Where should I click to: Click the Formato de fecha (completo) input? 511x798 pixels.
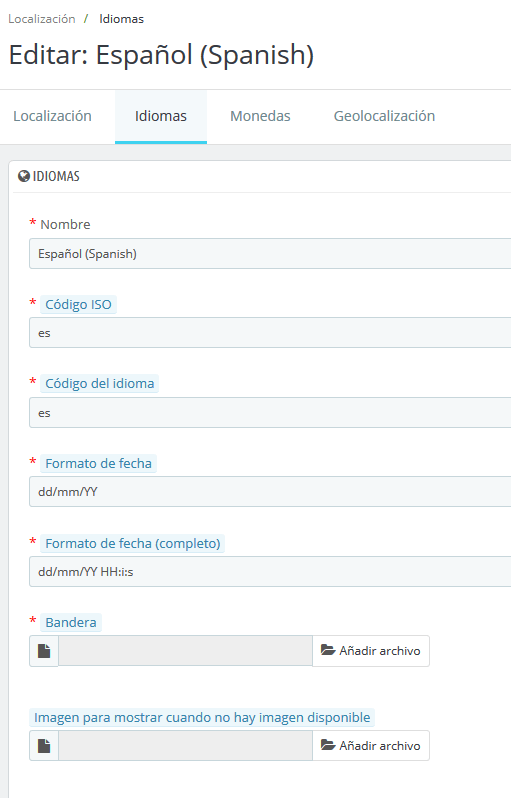[270, 572]
